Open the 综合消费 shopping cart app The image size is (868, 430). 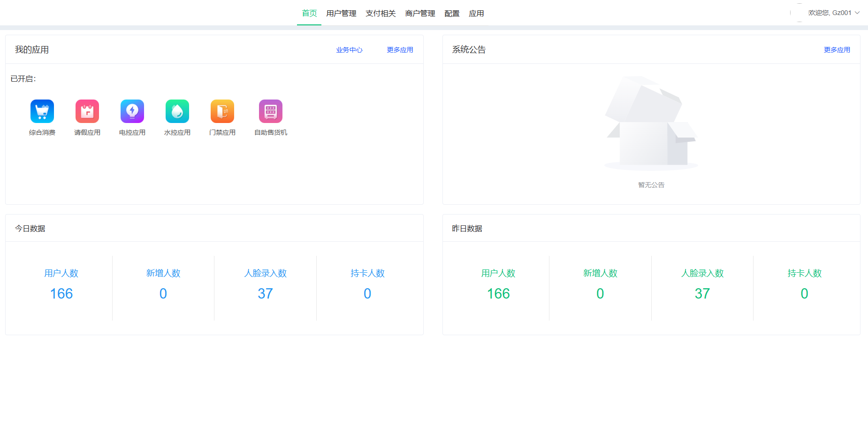pos(42,111)
